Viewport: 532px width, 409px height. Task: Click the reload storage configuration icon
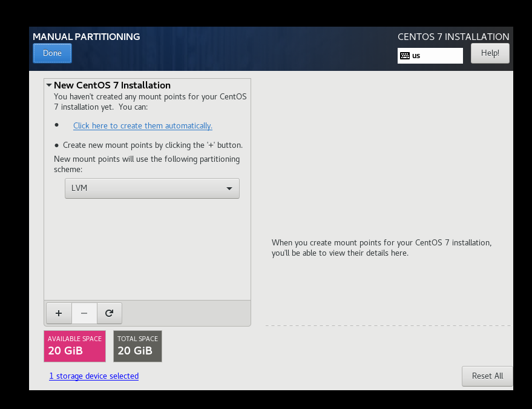click(110, 313)
